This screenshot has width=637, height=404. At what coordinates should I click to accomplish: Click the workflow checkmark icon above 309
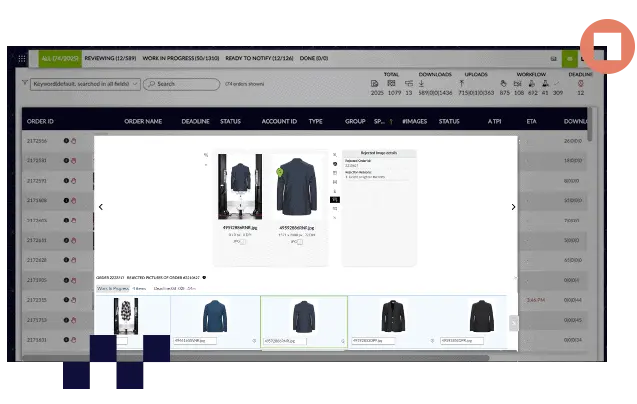557,83
